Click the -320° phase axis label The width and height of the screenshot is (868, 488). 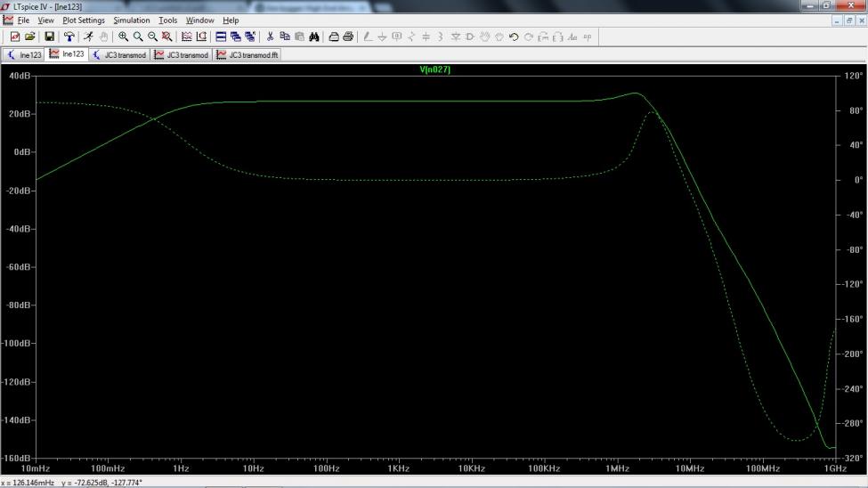pyautogui.click(x=852, y=459)
